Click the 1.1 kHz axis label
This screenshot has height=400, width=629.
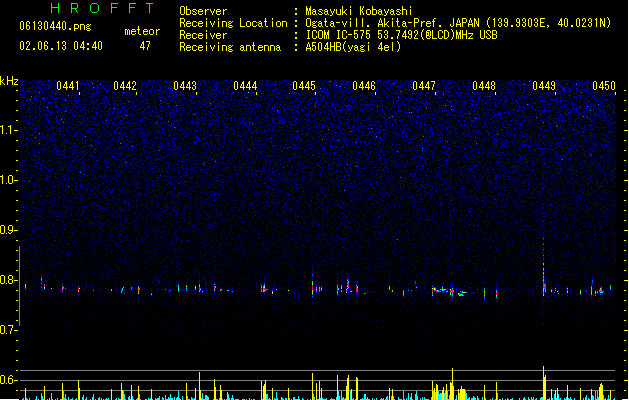pos(9,130)
